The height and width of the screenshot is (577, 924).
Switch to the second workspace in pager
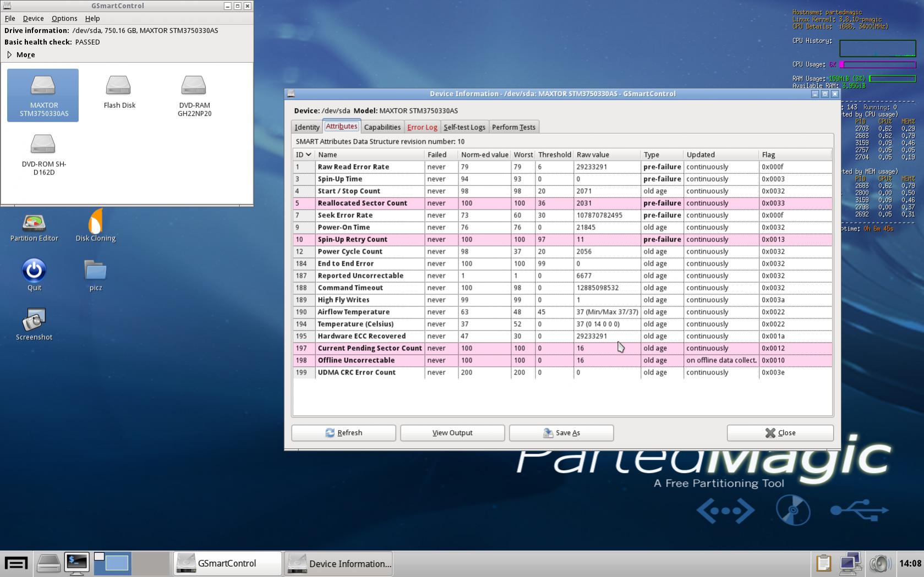(151, 563)
